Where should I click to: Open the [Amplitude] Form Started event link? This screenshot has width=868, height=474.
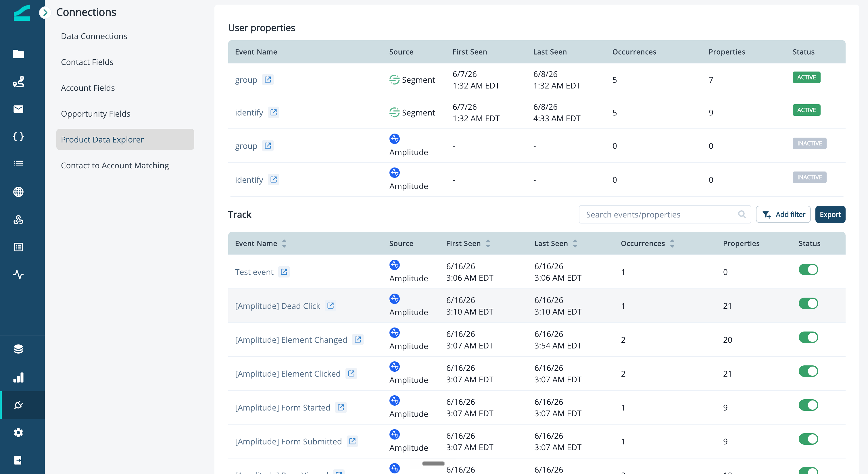tap(282, 408)
